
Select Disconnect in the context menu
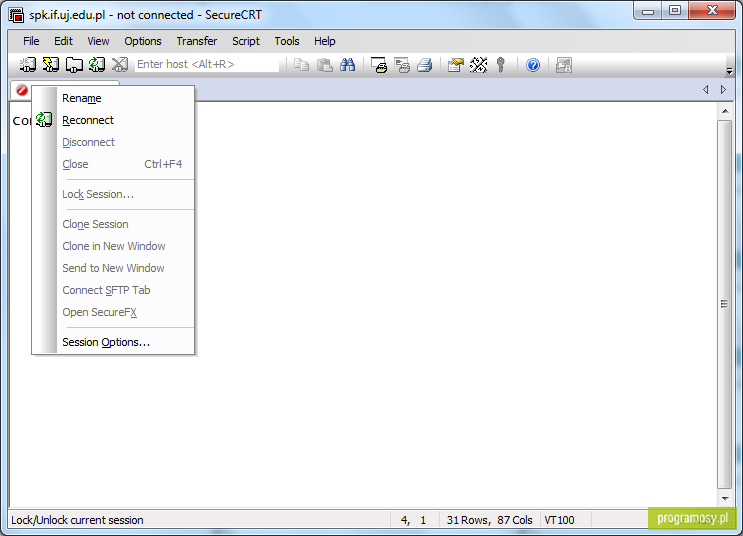[x=114, y=142]
